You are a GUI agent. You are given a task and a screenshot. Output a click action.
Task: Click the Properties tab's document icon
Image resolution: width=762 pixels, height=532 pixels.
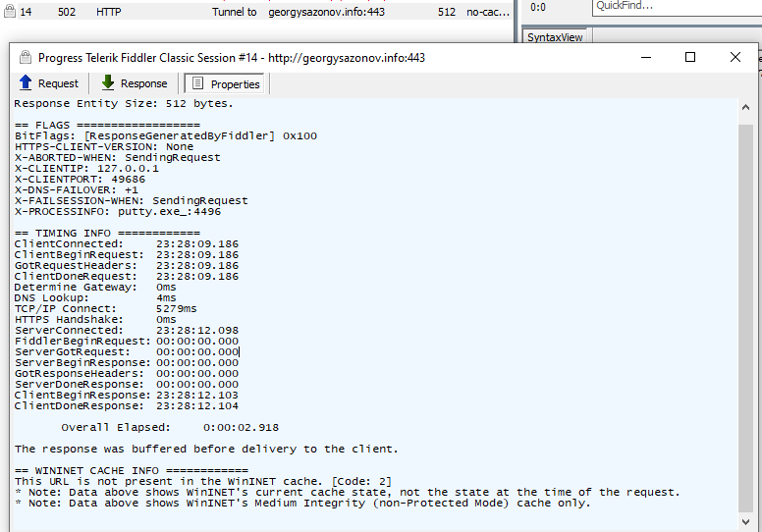[x=197, y=83]
